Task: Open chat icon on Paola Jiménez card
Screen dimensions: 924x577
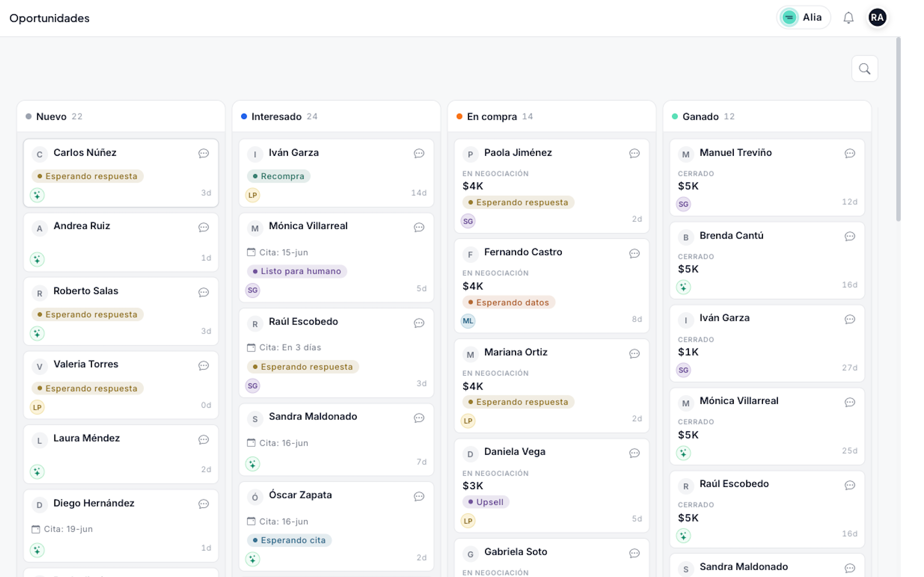Action: click(x=634, y=153)
